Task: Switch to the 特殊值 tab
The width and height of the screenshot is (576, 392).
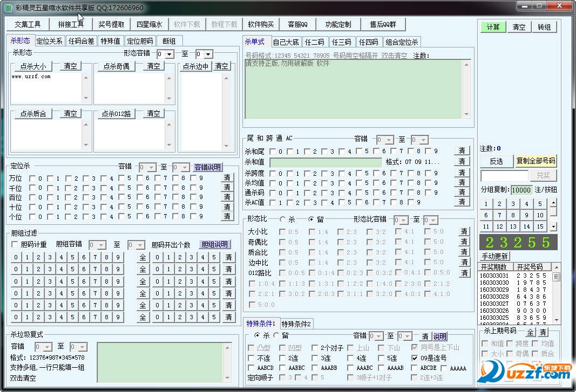Action: 110,41
